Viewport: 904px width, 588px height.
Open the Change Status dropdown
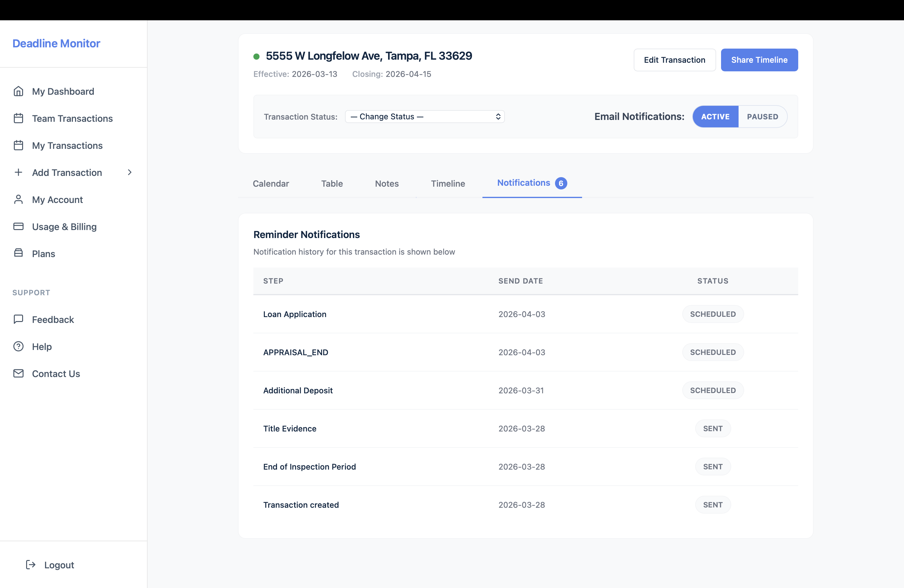(424, 117)
